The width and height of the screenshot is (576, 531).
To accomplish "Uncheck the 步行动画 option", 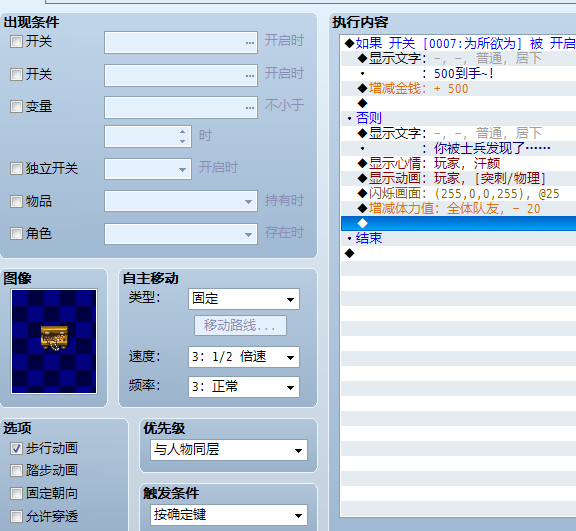I will pyautogui.click(x=16, y=448).
